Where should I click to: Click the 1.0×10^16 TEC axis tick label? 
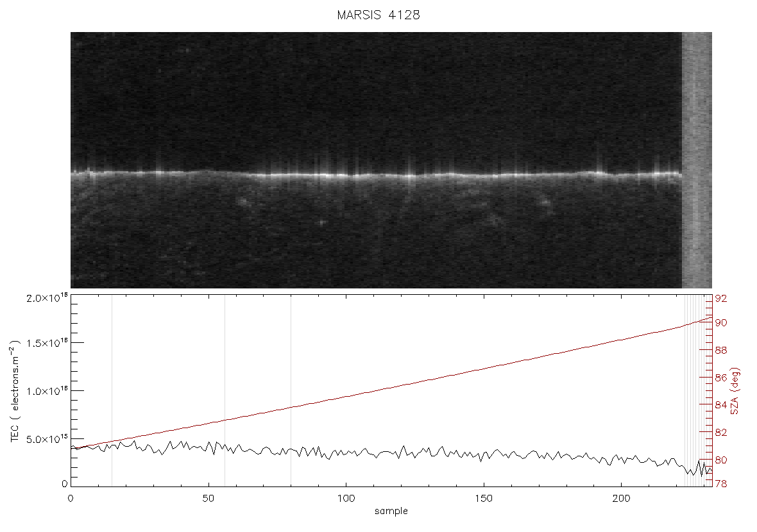(x=47, y=391)
